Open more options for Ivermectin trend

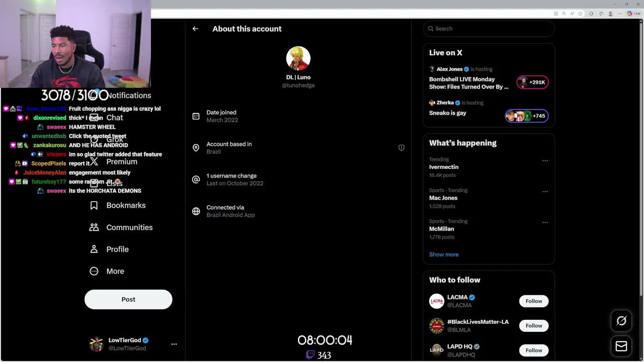545,160
